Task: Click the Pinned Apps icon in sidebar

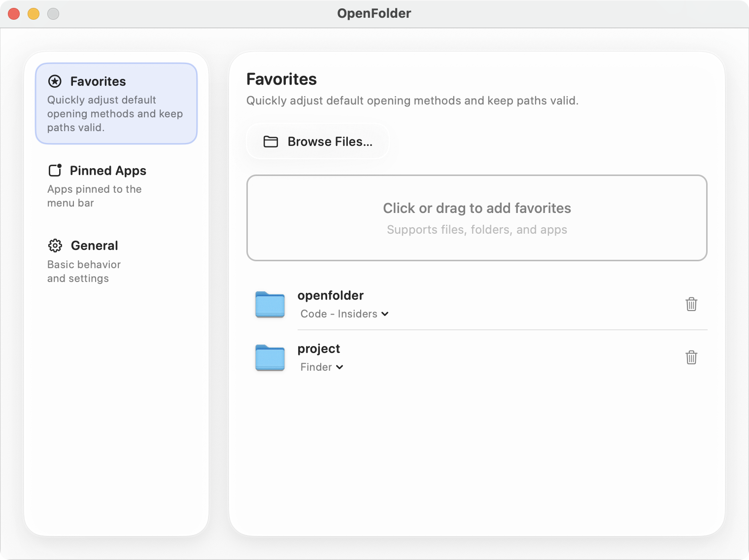Action: pos(55,171)
